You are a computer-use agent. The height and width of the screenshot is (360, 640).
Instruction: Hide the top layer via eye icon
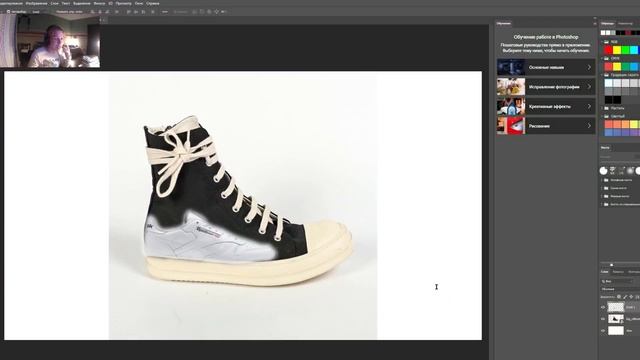coord(603,307)
